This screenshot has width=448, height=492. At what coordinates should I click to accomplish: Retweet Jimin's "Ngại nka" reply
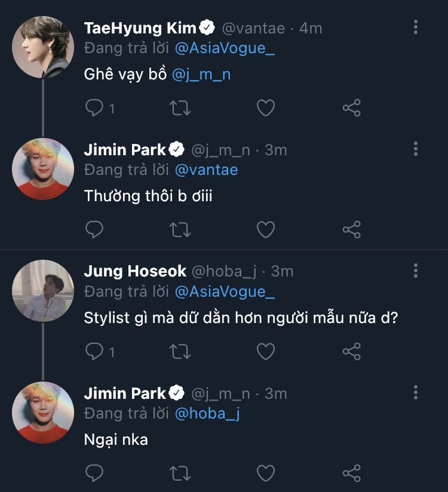coord(180,473)
